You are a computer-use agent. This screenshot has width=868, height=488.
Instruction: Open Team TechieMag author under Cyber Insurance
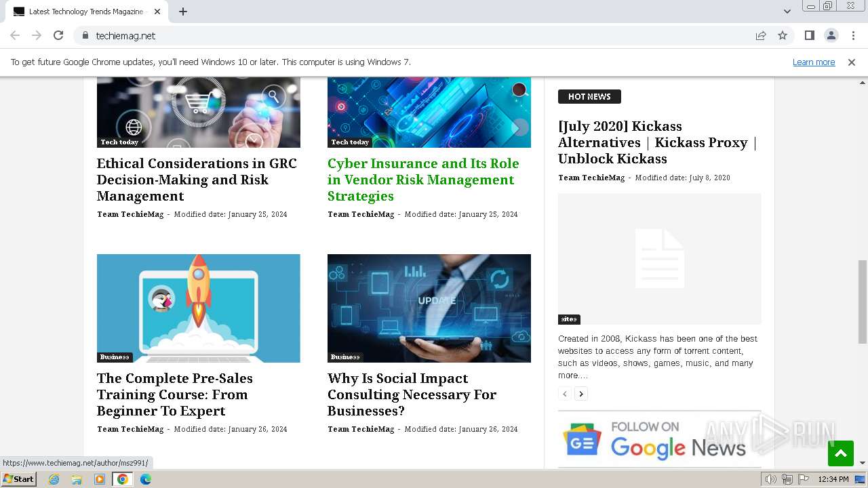click(x=361, y=214)
